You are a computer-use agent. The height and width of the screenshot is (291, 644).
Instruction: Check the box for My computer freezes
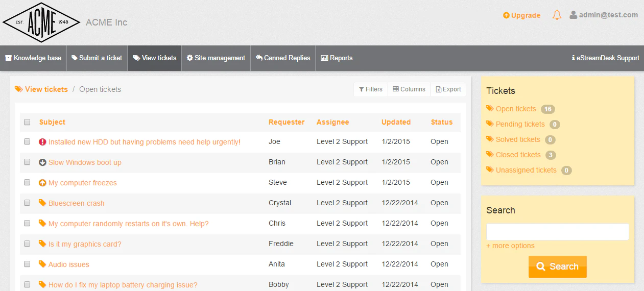27,182
